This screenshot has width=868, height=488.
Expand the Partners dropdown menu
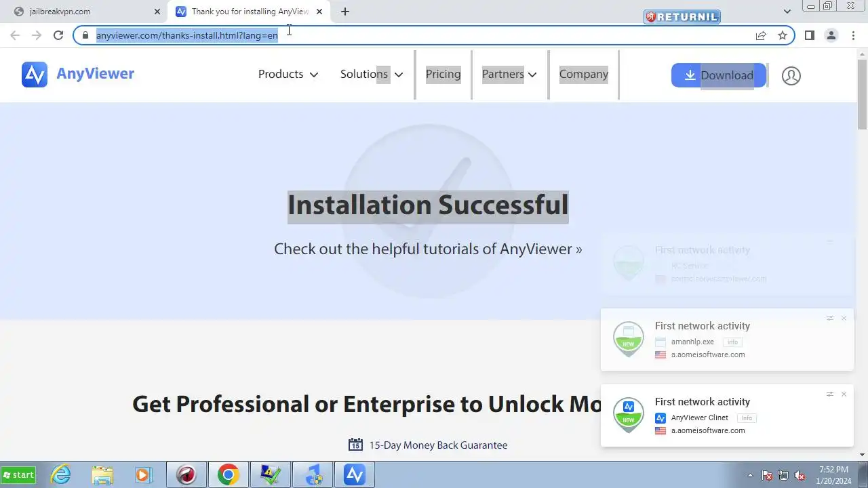pos(509,74)
